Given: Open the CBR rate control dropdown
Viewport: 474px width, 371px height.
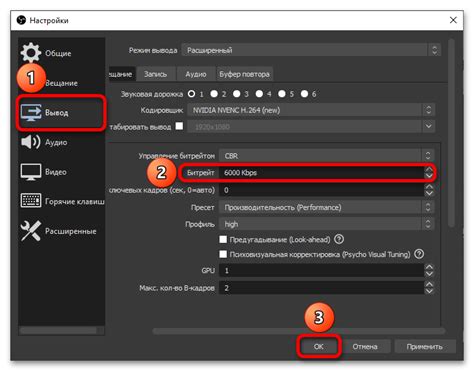Looking at the screenshot, I should click(x=327, y=156).
